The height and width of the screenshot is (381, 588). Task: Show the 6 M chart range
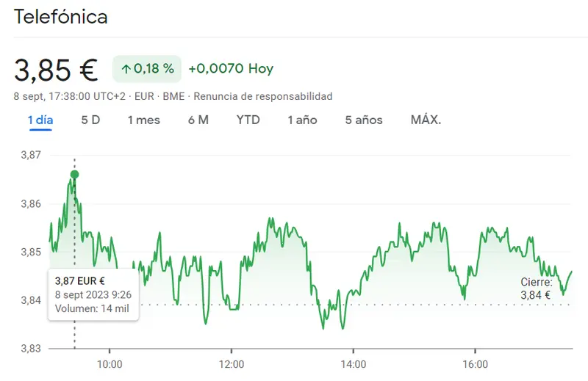(x=198, y=120)
